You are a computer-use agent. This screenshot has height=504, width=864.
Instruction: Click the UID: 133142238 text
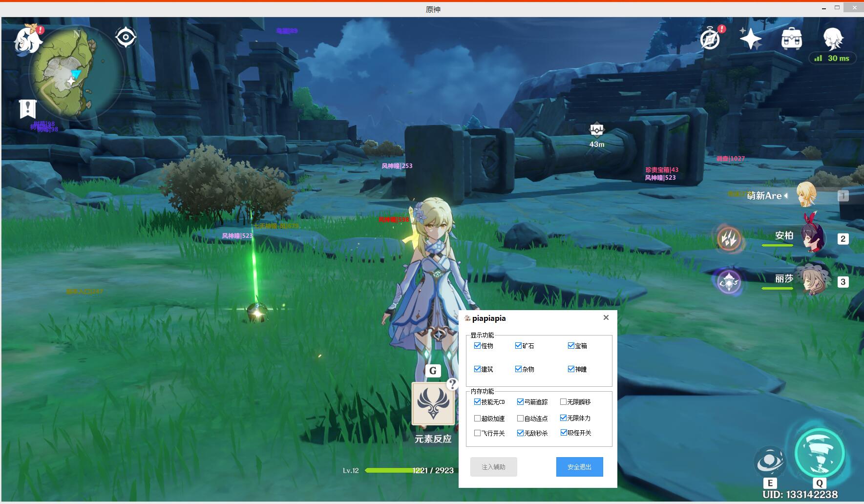800,494
